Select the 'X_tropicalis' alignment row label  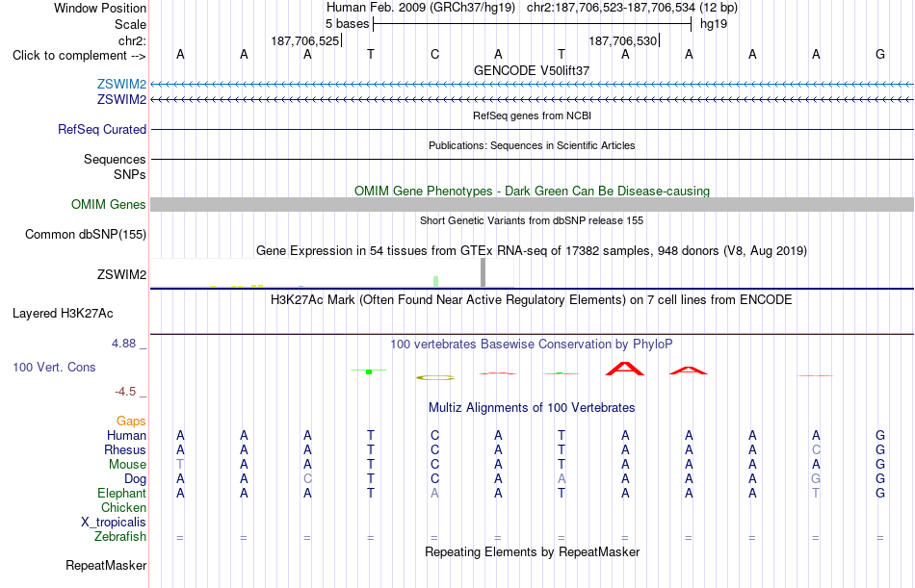(114, 523)
